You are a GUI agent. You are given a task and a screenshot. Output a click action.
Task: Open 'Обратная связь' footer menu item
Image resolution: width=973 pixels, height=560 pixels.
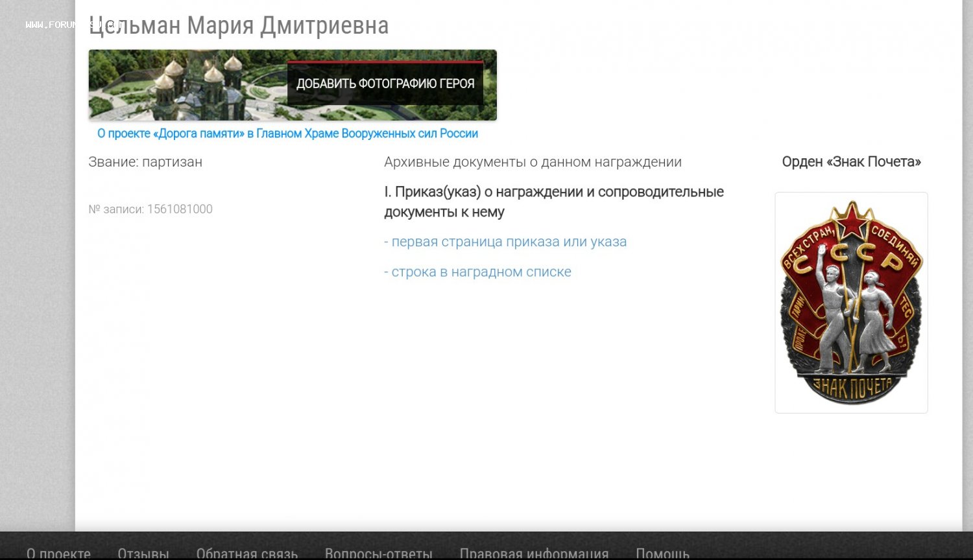coord(247,554)
